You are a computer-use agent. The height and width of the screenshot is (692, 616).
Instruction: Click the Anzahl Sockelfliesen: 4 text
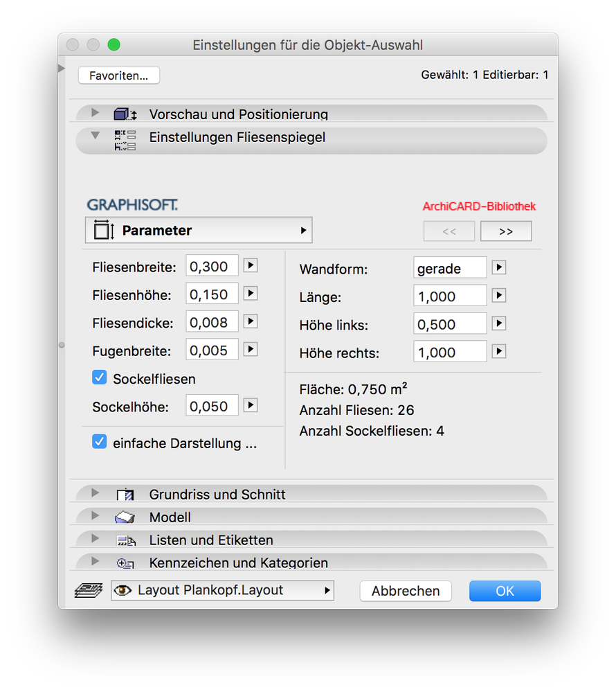[372, 431]
